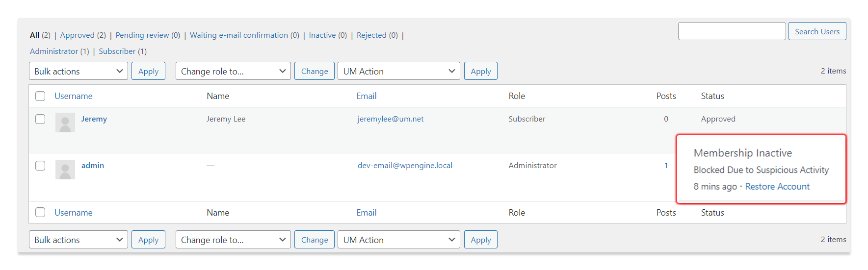Click the Restore Account link

coord(777,187)
